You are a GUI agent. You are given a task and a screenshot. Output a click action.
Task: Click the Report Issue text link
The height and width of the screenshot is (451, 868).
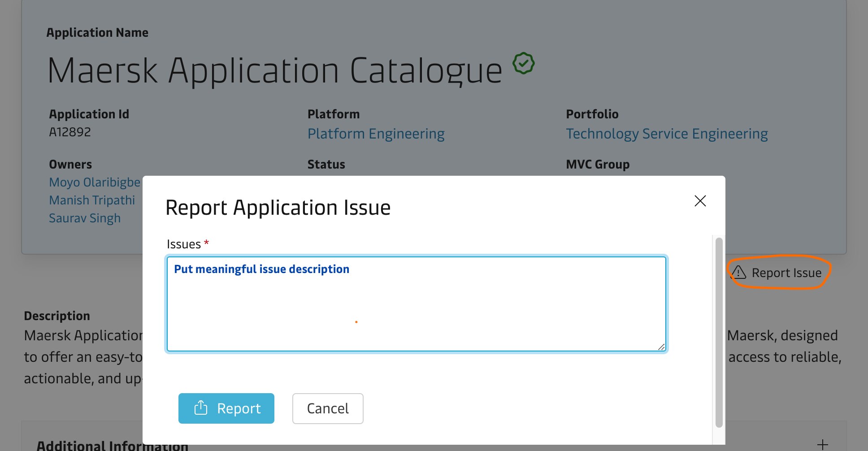[x=786, y=273]
